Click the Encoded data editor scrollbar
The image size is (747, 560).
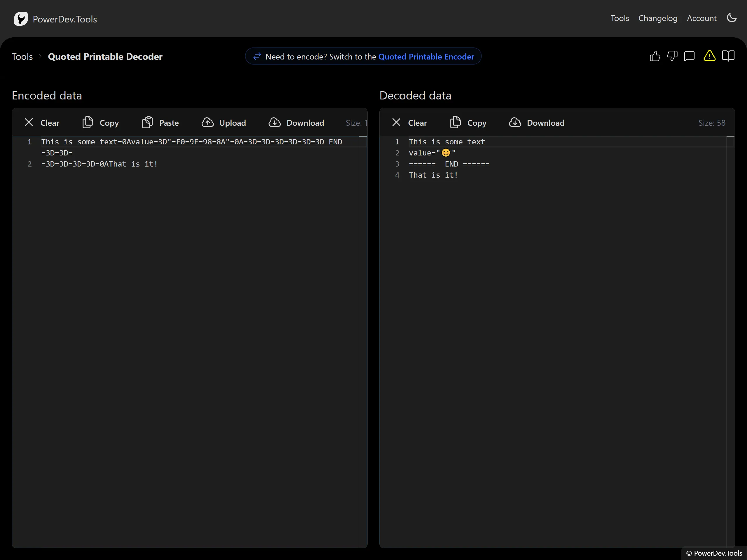point(363,342)
